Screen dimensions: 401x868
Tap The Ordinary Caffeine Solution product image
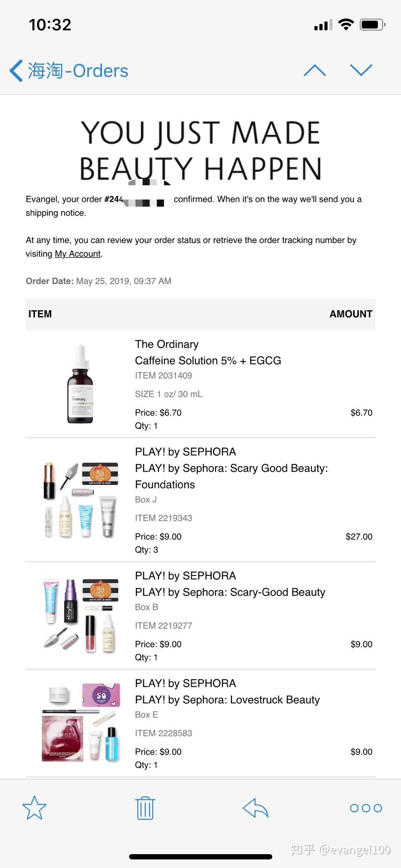80,384
